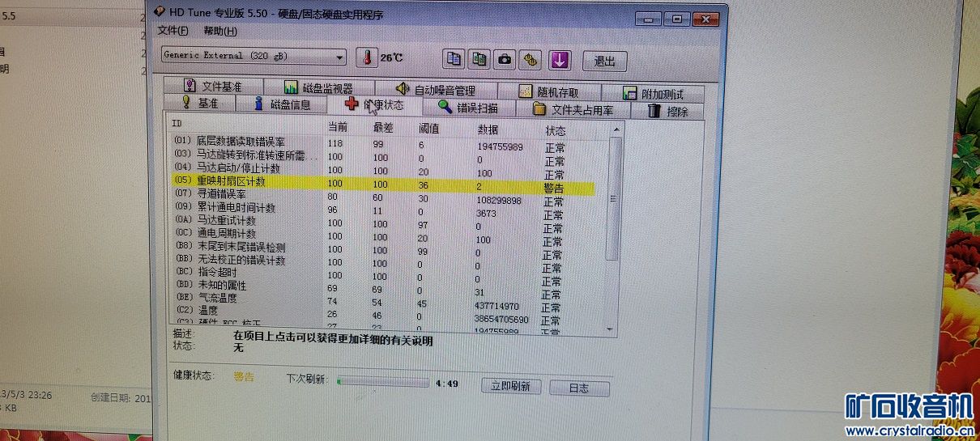Image resolution: width=980 pixels, height=441 pixels.
Task: Click the 4:49 refresh countdown timer
Action: coord(447,384)
